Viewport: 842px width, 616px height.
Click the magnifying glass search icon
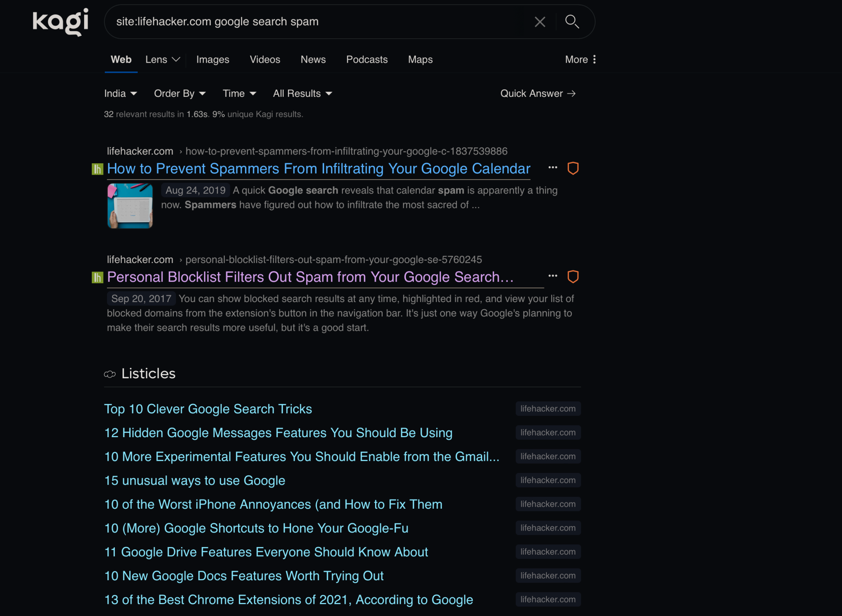click(572, 21)
